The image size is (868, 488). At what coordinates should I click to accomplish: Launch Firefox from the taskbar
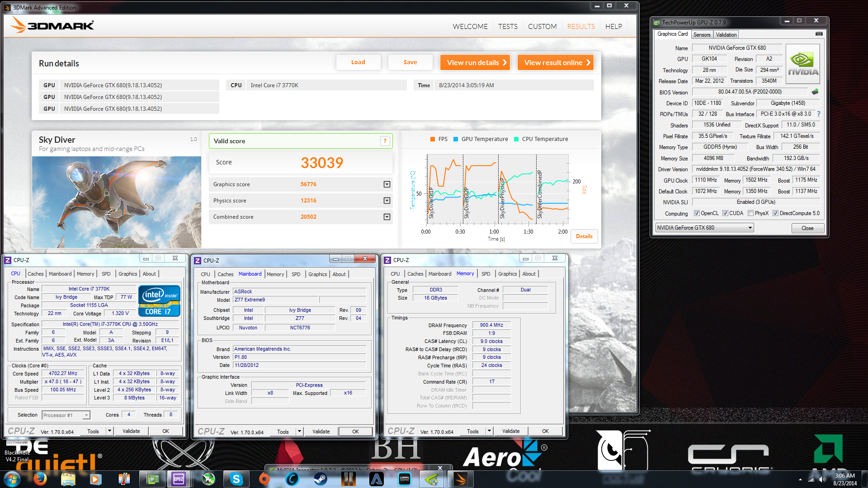(40, 479)
